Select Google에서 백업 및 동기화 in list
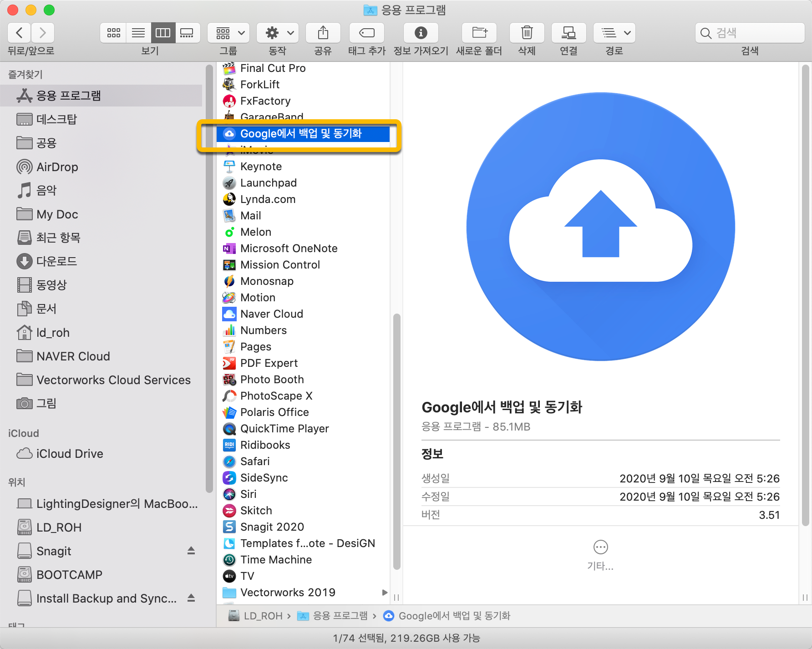 pos(303,134)
